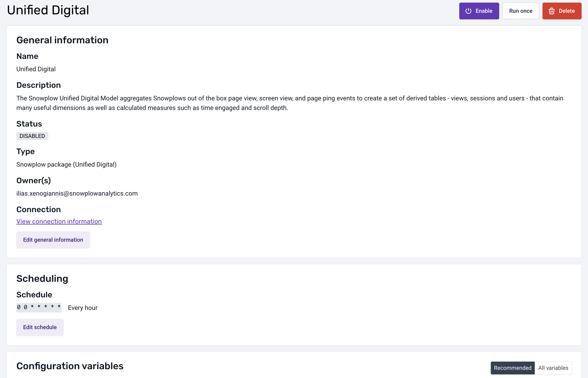Click the Snowplow package type text
Viewport: 588px width, 378px height.
point(66,164)
